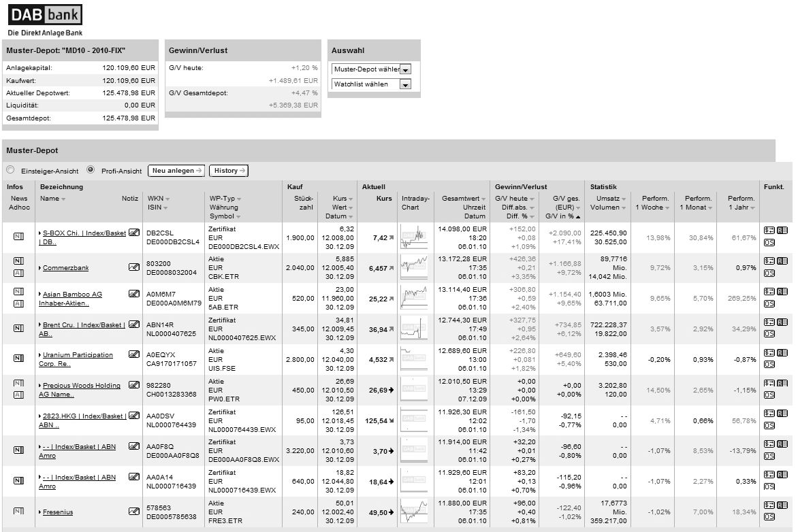
Task: Open Fresenius intraday chart thumbnail
Action: pos(414,512)
